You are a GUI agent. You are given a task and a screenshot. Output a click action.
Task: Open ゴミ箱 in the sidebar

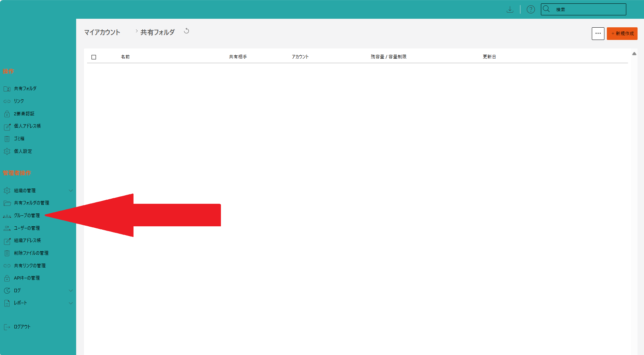coord(19,139)
